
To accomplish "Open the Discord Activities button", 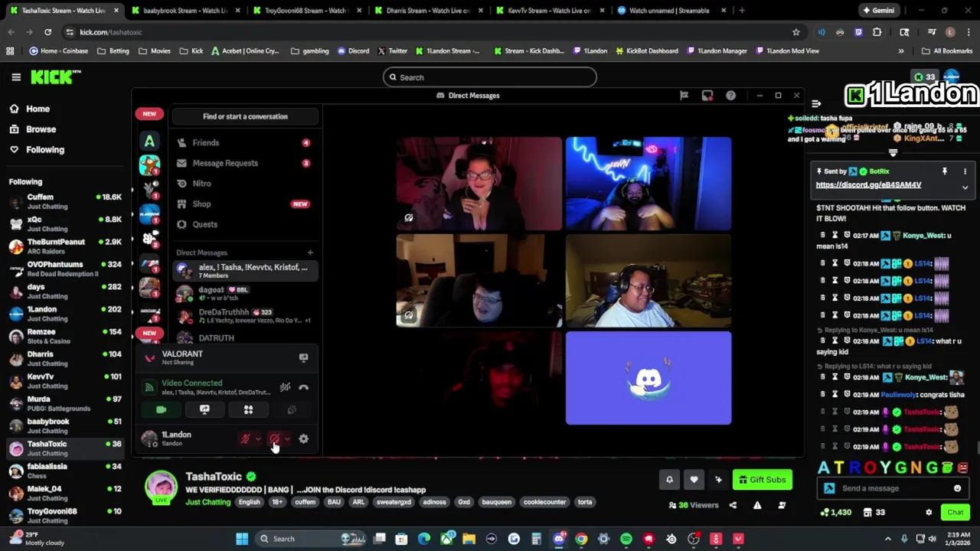I will coord(248,409).
